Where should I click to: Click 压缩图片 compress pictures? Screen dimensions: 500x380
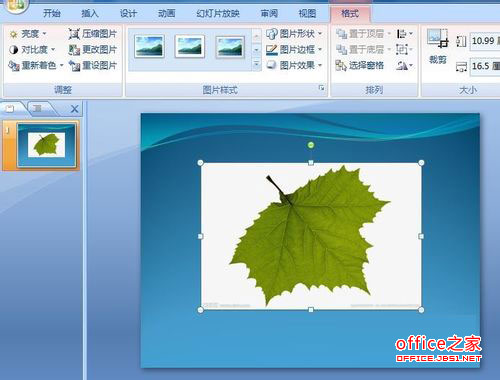[x=93, y=34]
